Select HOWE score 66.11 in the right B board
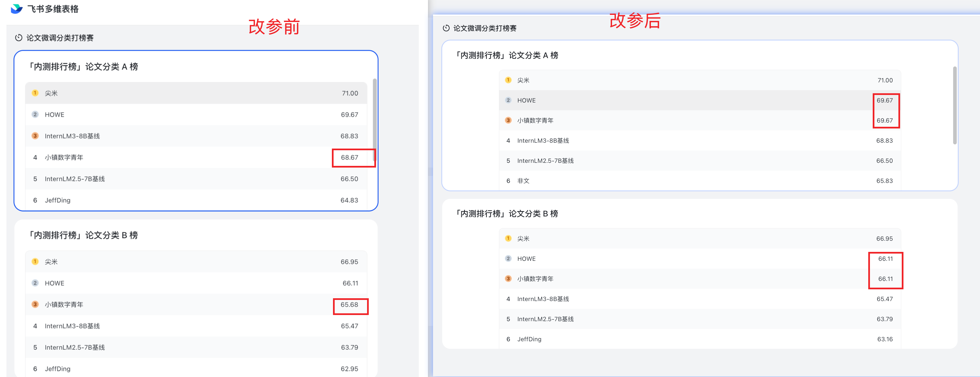Viewport: 980px width, 377px height. tap(885, 259)
